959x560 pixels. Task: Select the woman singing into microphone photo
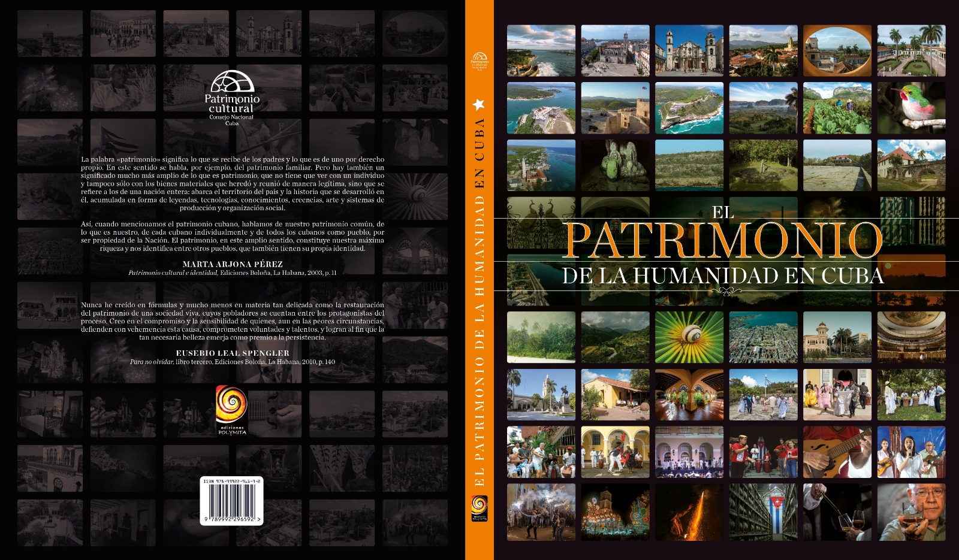pyautogui.click(x=911, y=452)
